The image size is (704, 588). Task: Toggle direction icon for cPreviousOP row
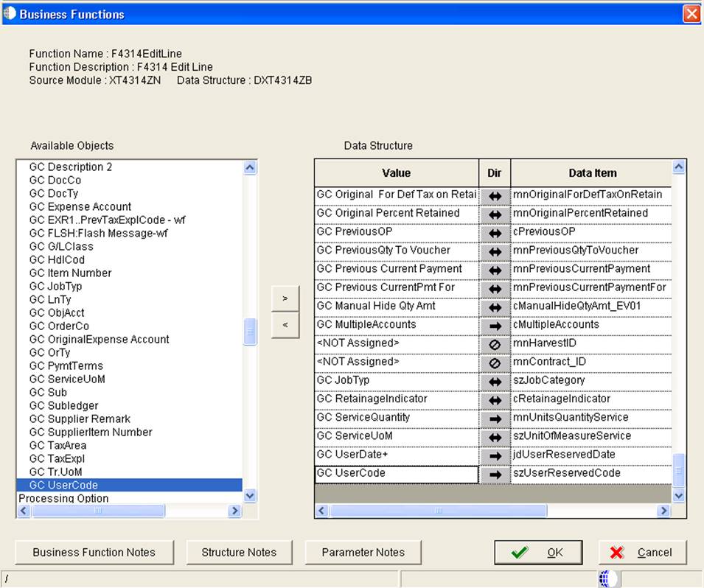coord(495,234)
